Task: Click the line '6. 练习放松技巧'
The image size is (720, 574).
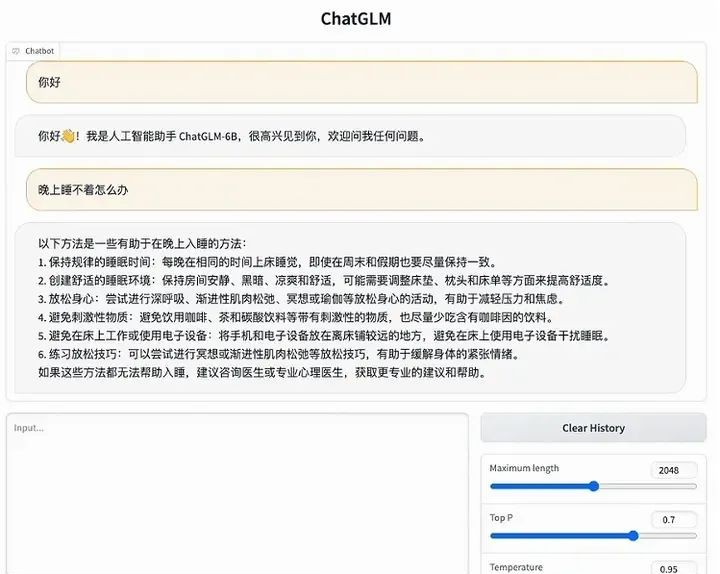Action: coord(279,354)
